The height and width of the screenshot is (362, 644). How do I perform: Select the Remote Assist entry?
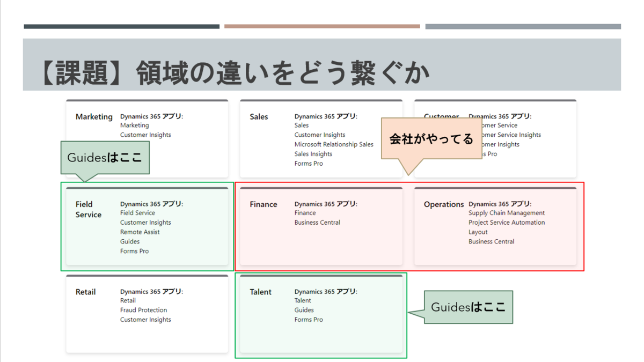point(140,232)
